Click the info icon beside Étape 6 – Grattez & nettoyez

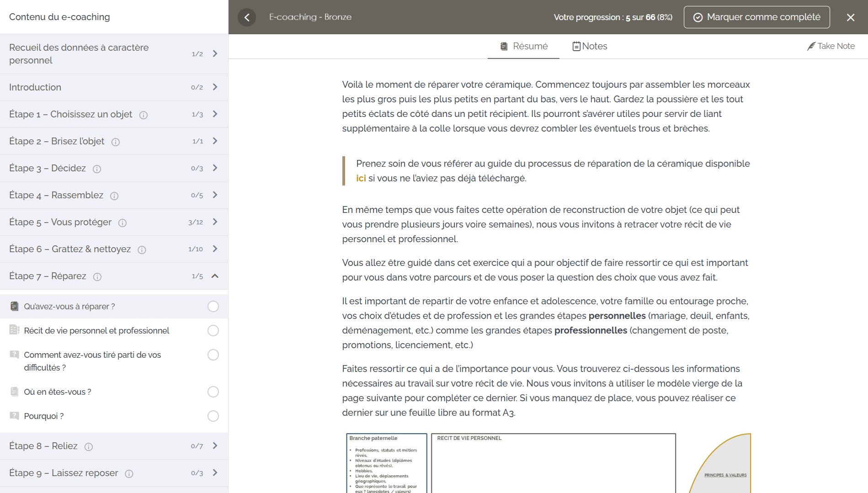tap(142, 250)
